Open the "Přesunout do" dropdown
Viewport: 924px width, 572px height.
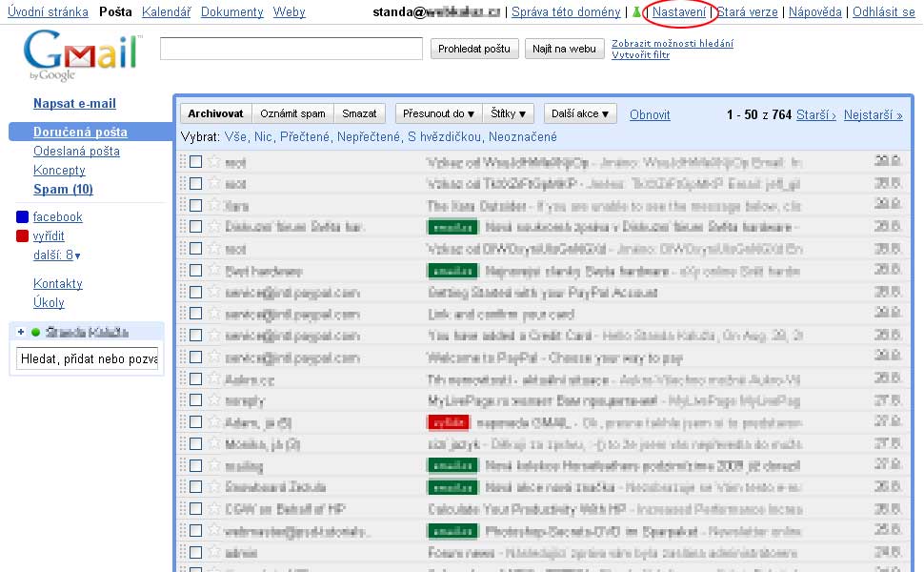[x=439, y=113]
